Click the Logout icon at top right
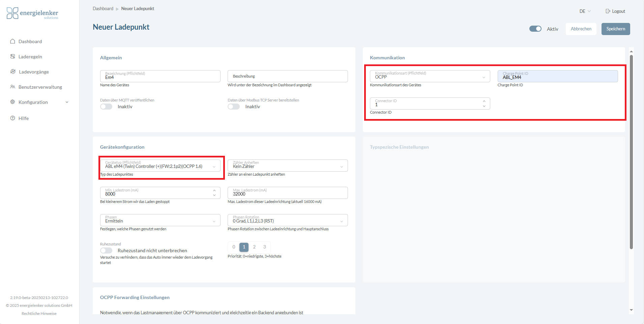644x324 pixels. click(x=608, y=11)
